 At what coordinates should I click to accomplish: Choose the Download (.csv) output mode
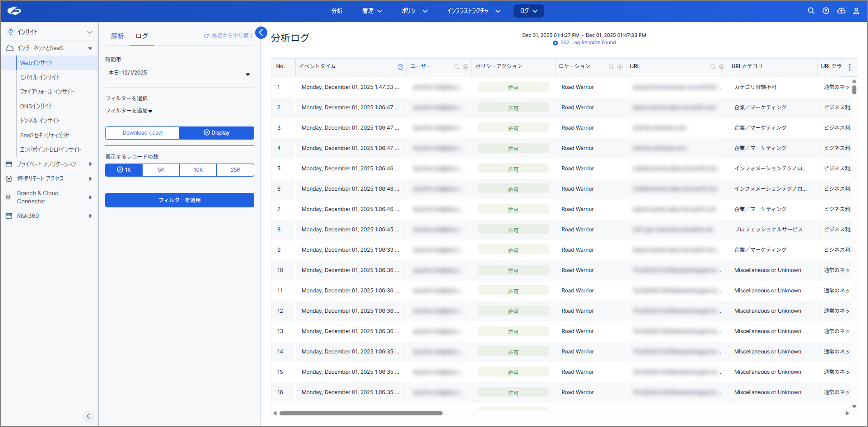click(x=142, y=133)
